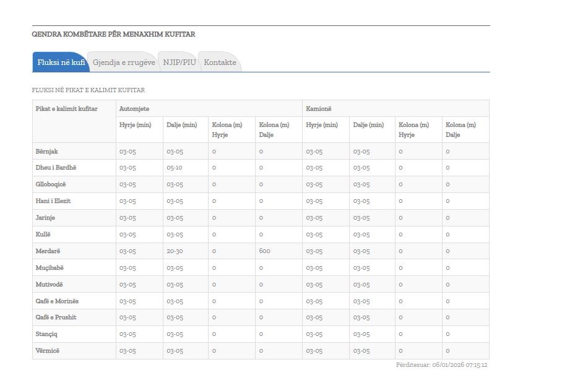
Task: Click the Pikat e kalimit kufitar header
Action: [x=66, y=109]
